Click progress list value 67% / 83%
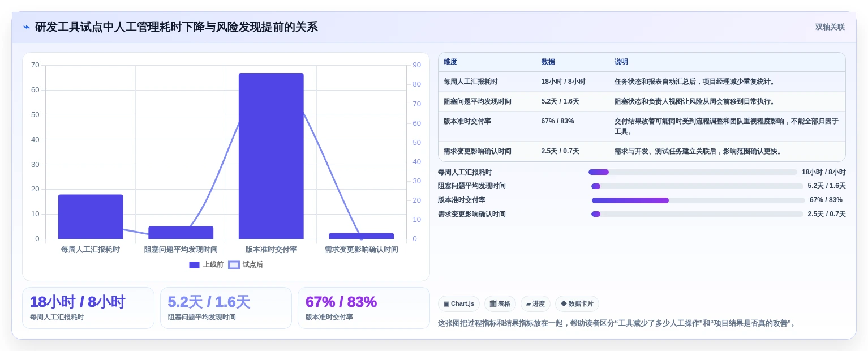The height and width of the screenshot is (351, 868). click(x=826, y=200)
